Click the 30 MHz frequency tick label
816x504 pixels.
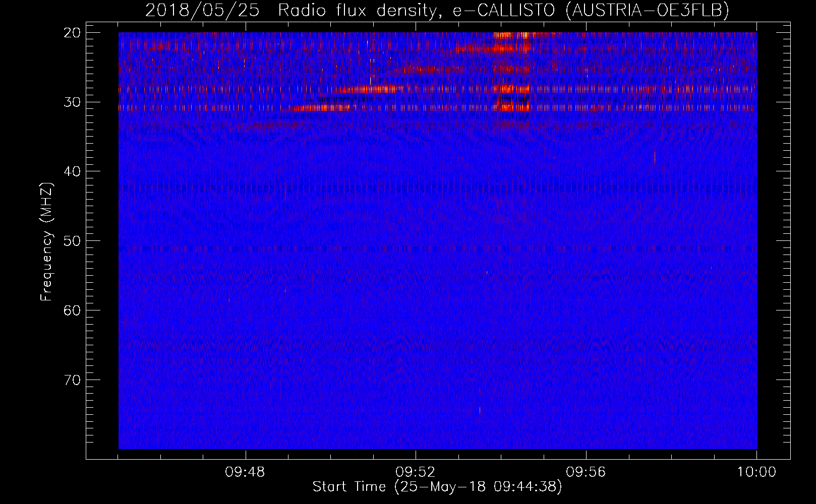(72, 102)
